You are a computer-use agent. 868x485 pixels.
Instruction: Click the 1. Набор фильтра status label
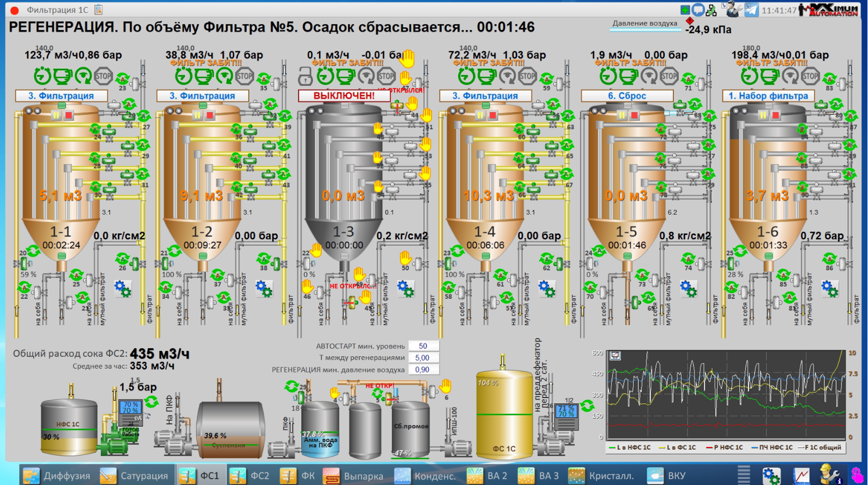(x=769, y=96)
